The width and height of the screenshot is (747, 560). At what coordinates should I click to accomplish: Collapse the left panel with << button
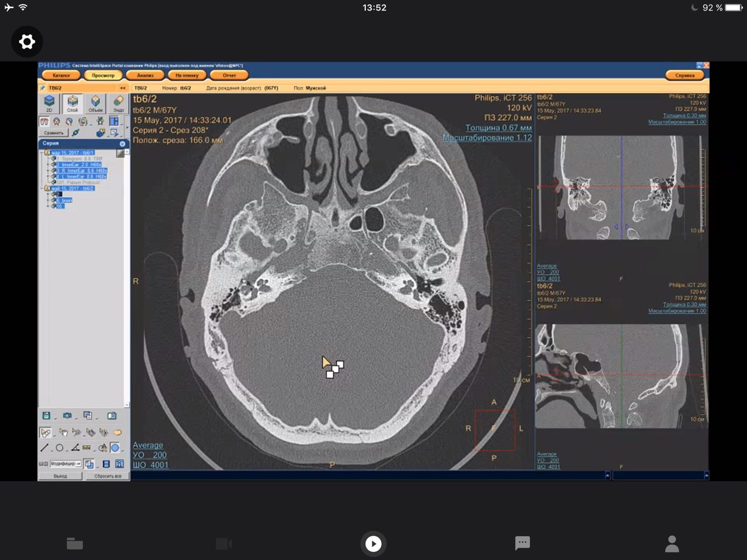click(x=123, y=88)
